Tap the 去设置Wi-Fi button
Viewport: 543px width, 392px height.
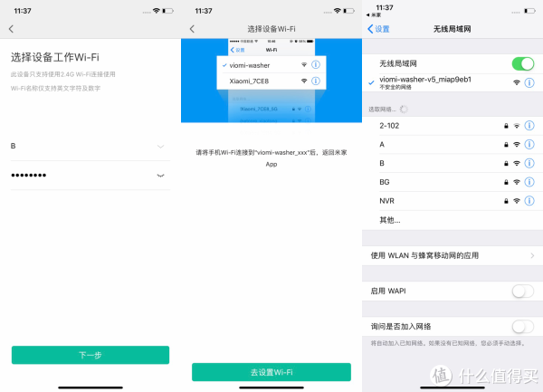coord(271,372)
